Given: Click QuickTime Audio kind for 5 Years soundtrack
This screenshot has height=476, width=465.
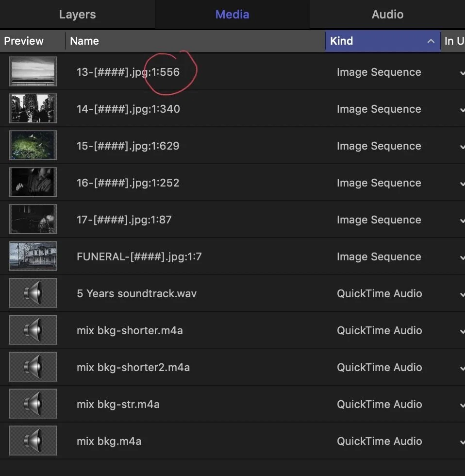Looking at the screenshot, I should click(380, 293).
